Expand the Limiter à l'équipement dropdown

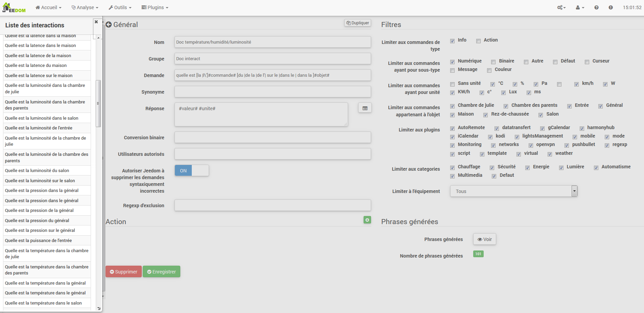coord(574,191)
